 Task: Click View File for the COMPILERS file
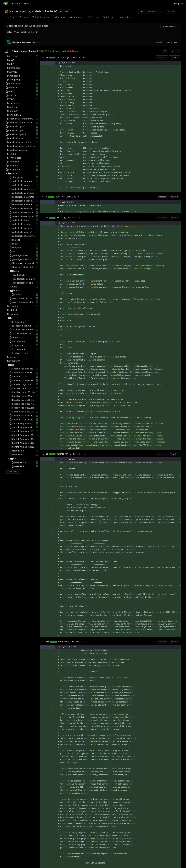tap(174, 454)
